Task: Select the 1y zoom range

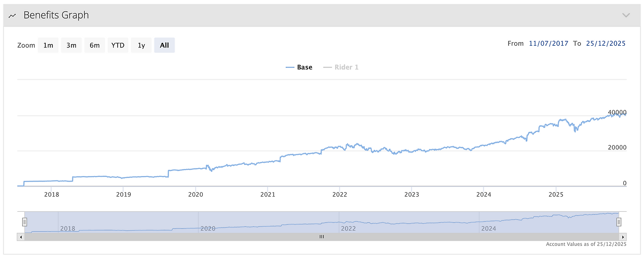Action: point(141,45)
